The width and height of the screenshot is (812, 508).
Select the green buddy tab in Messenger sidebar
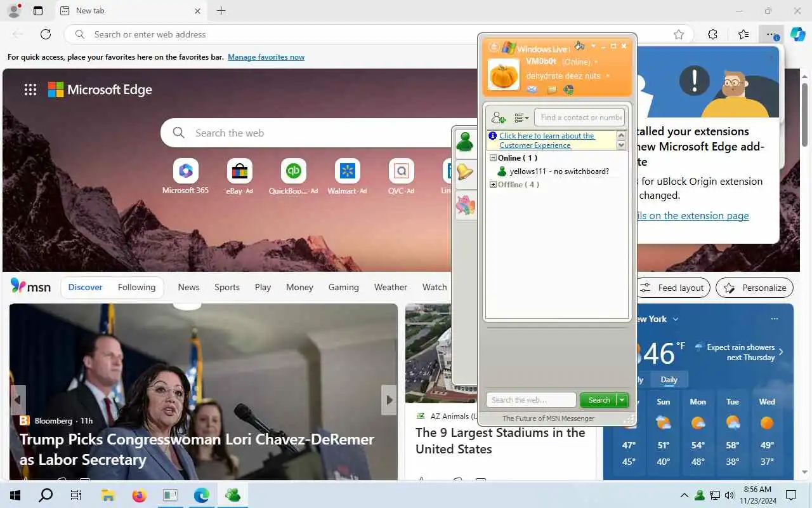point(466,142)
